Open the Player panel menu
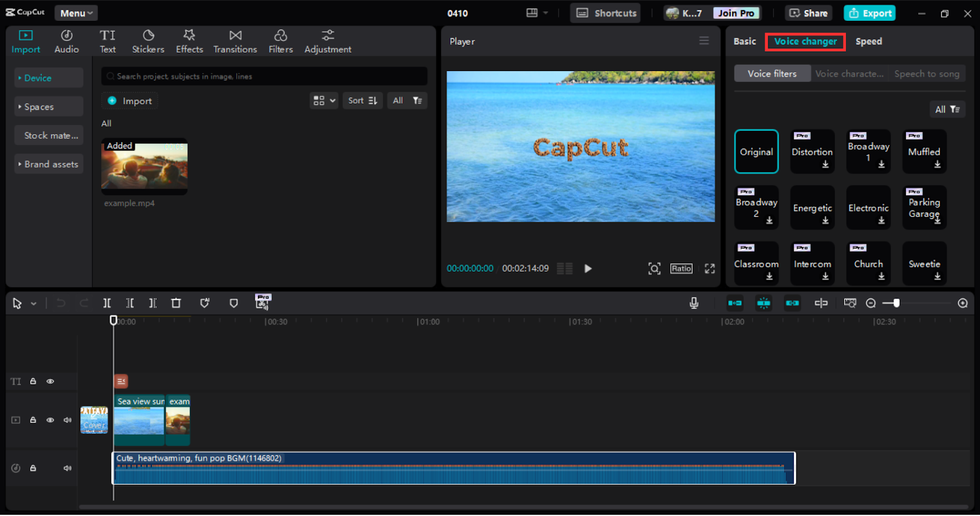The width and height of the screenshot is (980, 516). (704, 40)
